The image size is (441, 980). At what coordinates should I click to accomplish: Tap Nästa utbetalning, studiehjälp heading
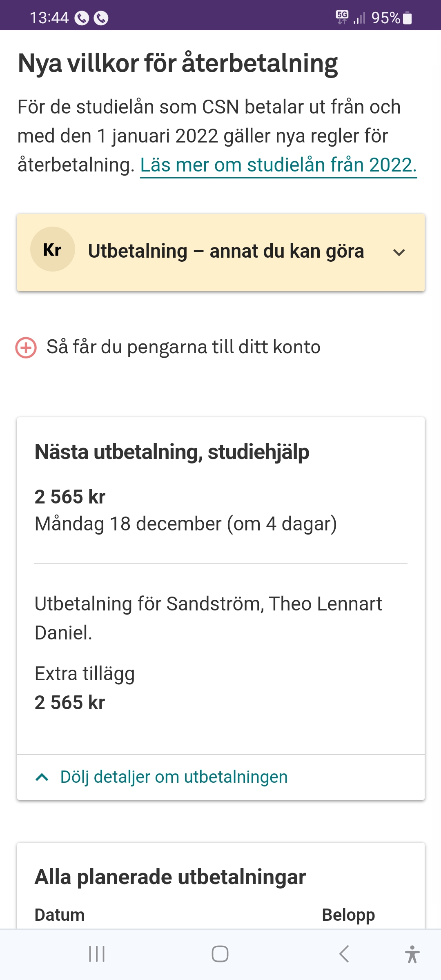coord(172,452)
